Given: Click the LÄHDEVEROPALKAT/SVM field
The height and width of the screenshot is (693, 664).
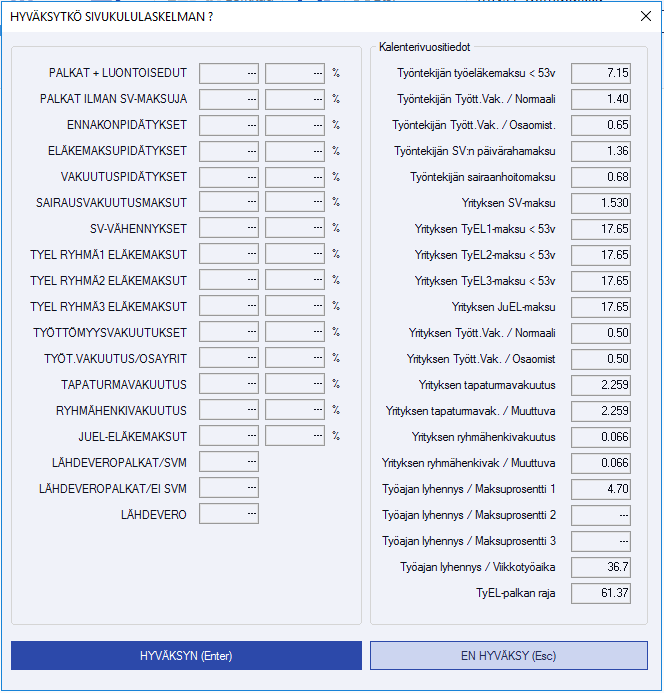Looking at the screenshot, I should [x=229, y=462].
